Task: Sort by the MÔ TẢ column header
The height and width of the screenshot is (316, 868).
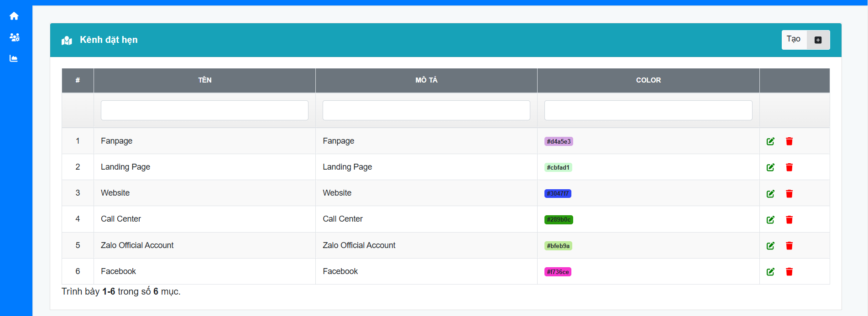Action: (426, 80)
